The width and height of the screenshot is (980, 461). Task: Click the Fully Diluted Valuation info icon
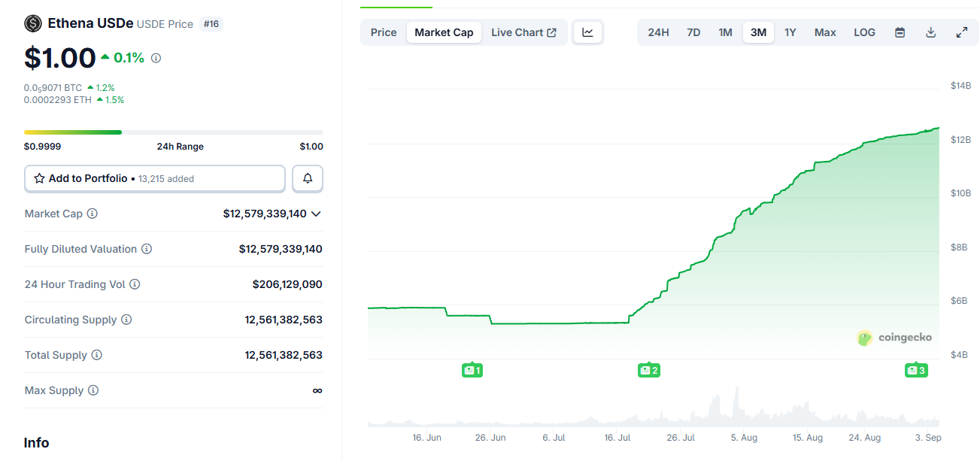[147, 249]
